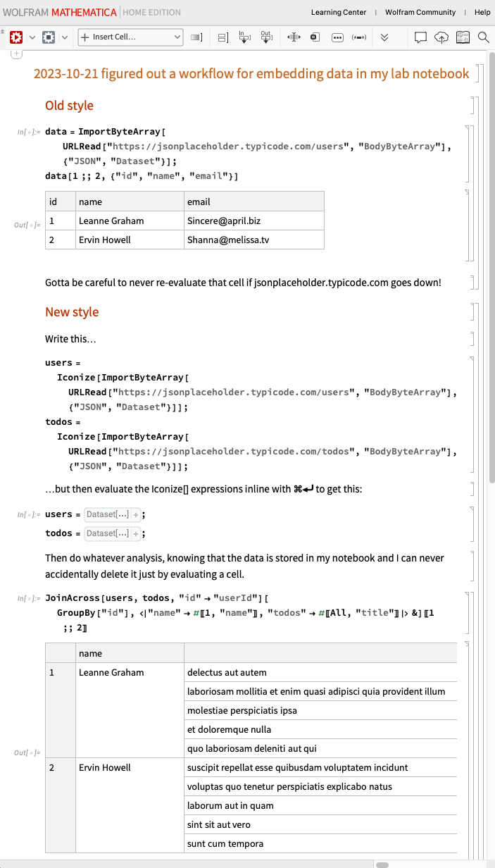Image resolution: width=495 pixels, height=868 pixels.
Task: Click the cloud publish upload icon
Action: coord(441,37)
